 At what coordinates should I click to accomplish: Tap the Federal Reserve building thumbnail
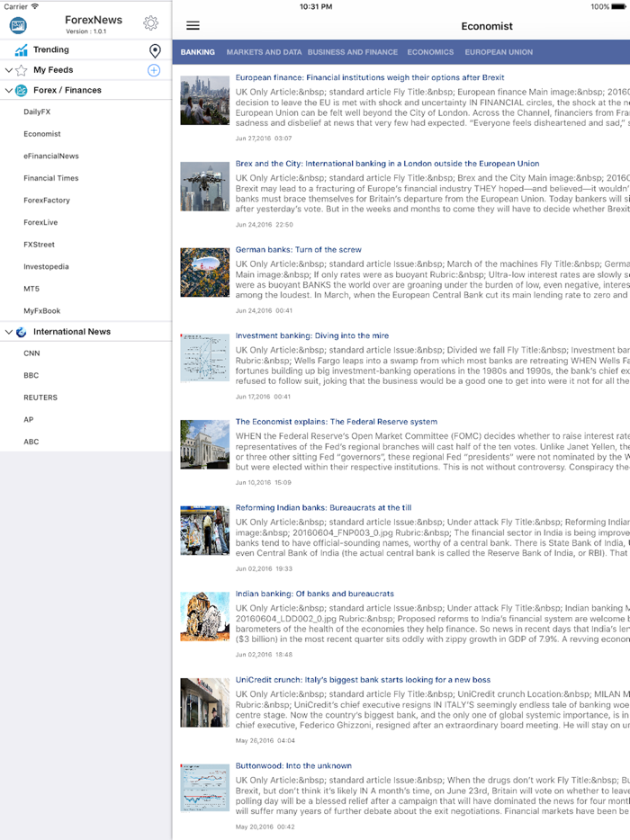coord(205,444)
